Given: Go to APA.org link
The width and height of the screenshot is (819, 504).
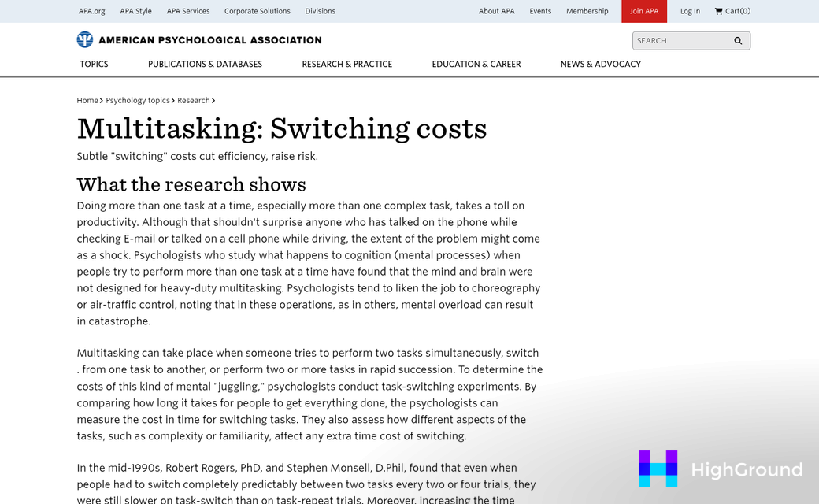Looking at the screenshot, I should click(x=92, y=11).
